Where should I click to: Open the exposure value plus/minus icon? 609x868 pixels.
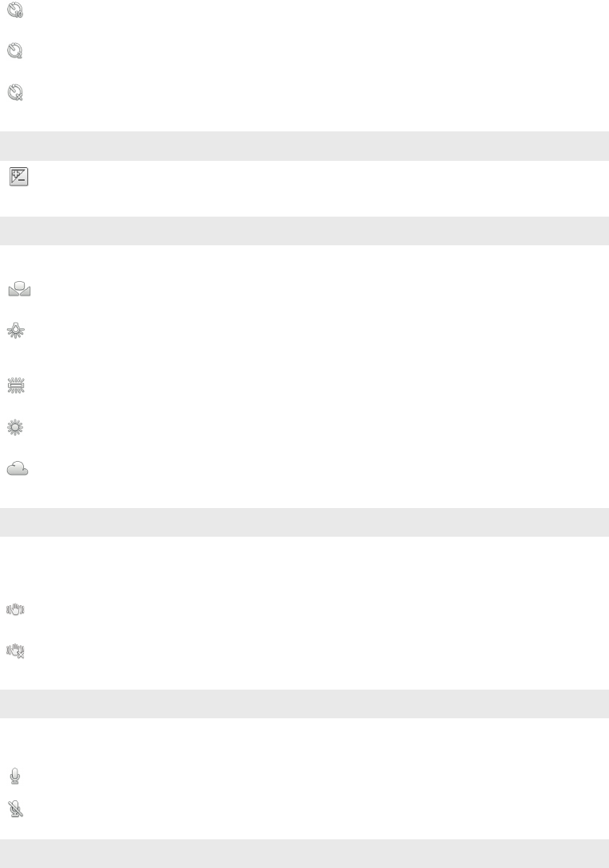(18, 178)
